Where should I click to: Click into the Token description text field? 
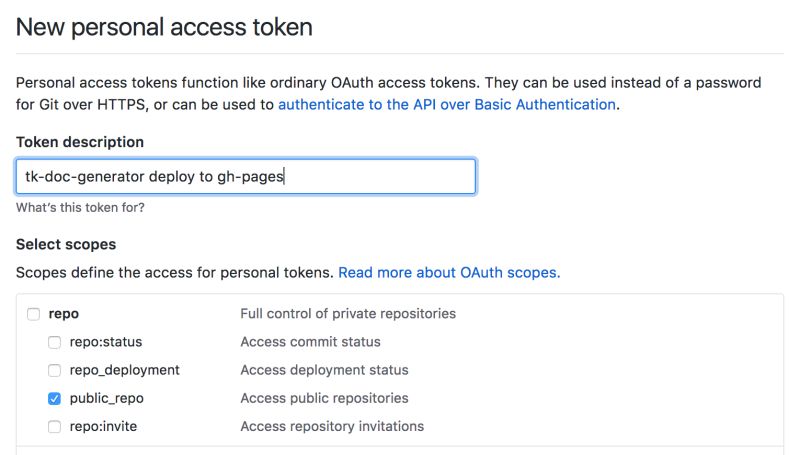coord(245,176)
